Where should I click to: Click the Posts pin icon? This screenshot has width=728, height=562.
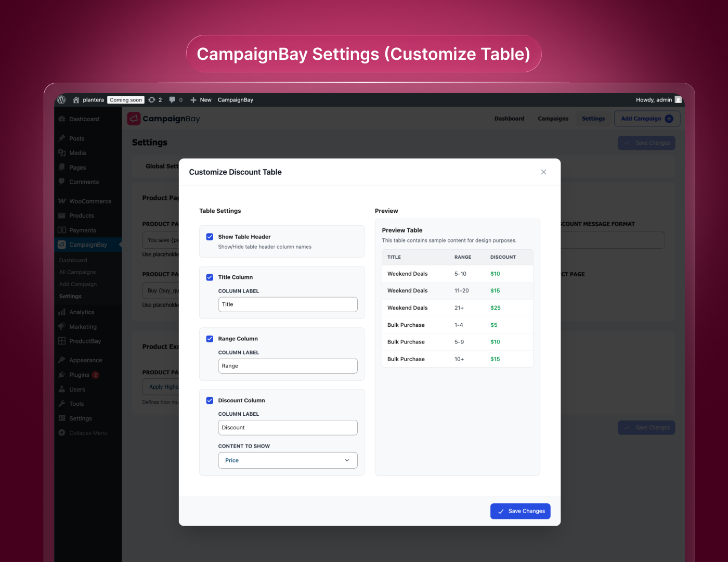tap(62, 138)
